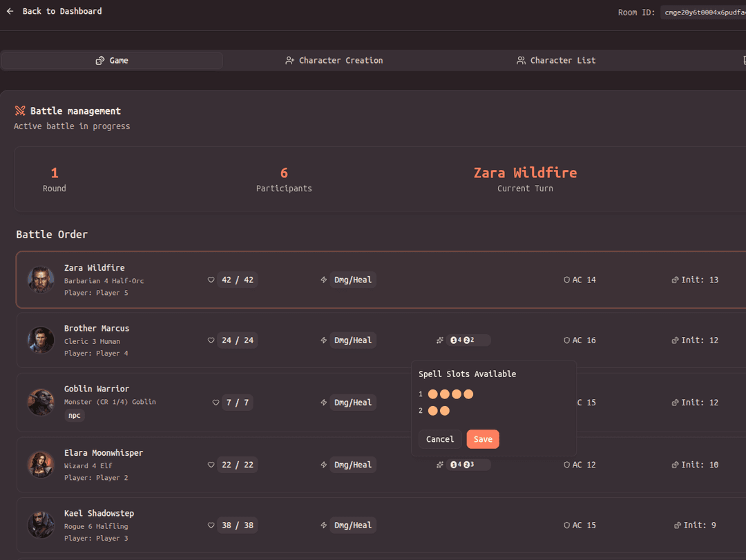Toggle the fourth level 1 spell slot
Viewport: 746px width, 560px height.
coord(468,394)
